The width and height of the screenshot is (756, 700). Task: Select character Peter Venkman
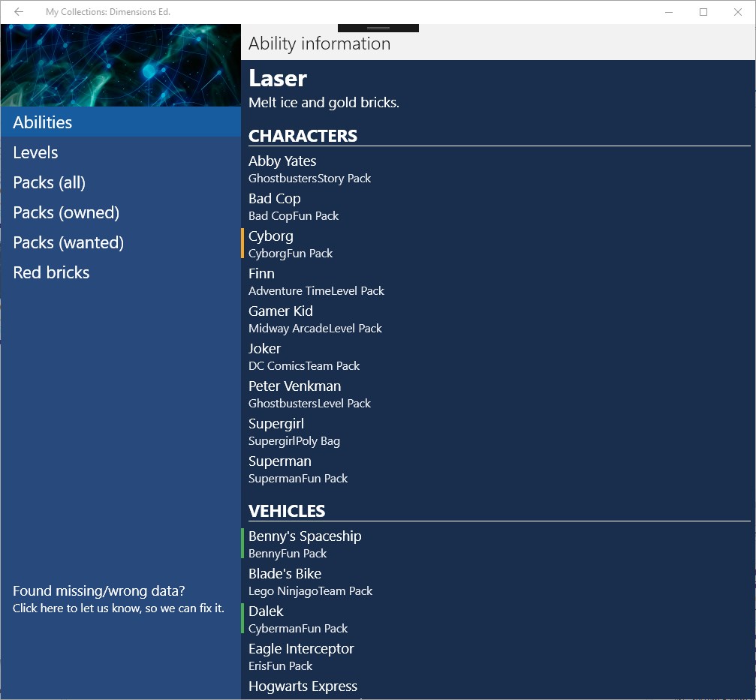pos(496,394)
